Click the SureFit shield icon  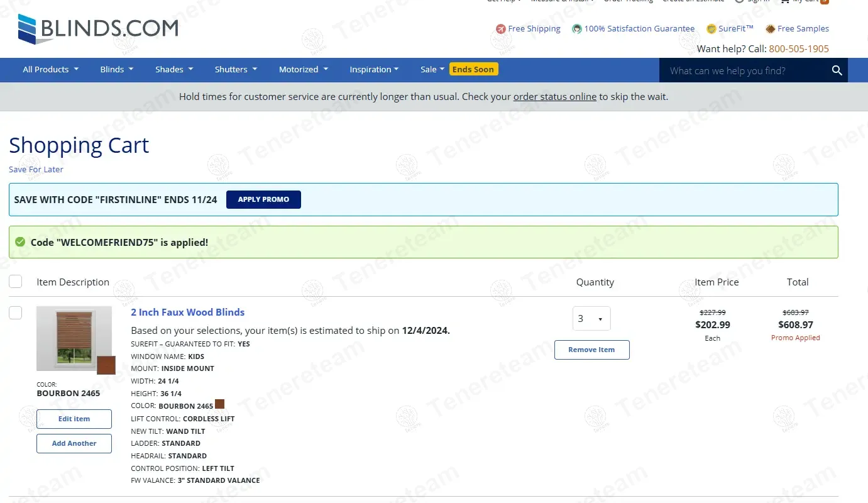[711, 29]
